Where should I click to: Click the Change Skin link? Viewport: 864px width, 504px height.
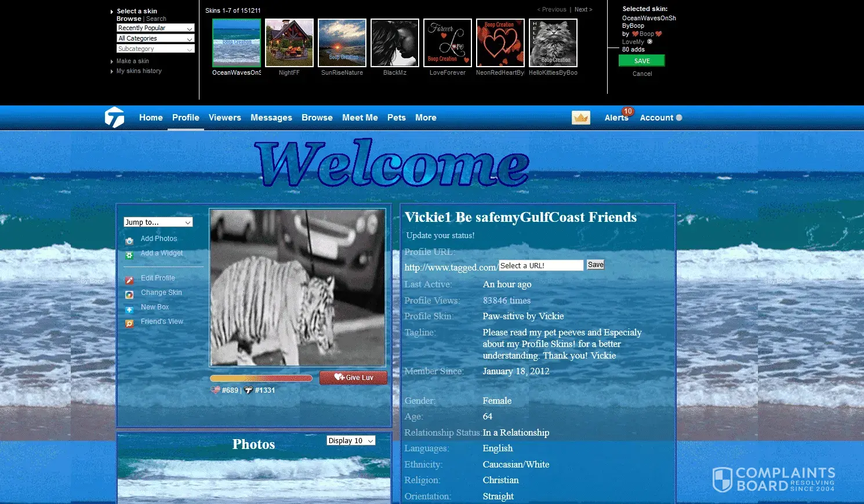tap(161, 293)
